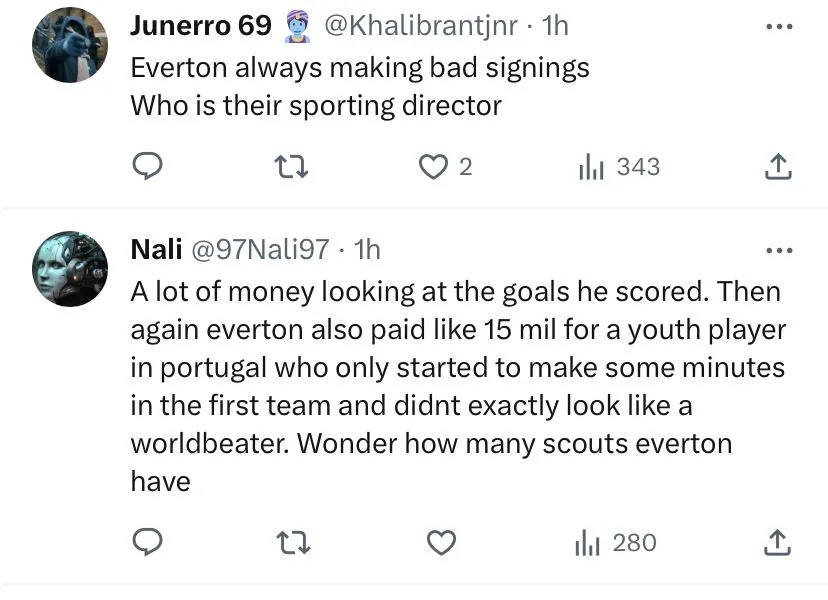Open Nali's profile avatar
This screenshot has height=600, width=828.
coord(70,268)
